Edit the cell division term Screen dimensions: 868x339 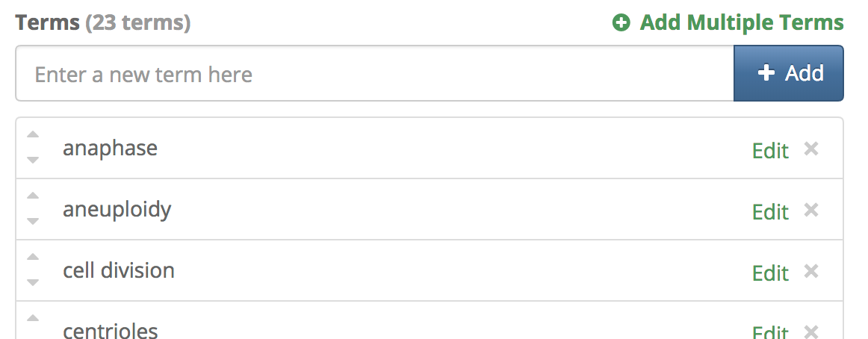click(x=770, y=273)
